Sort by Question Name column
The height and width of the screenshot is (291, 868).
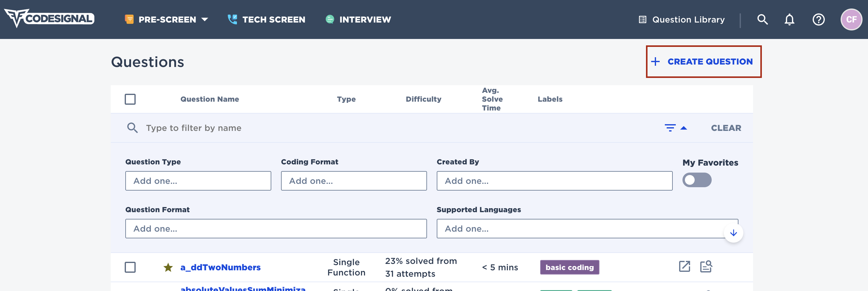[x=210, y=99]
